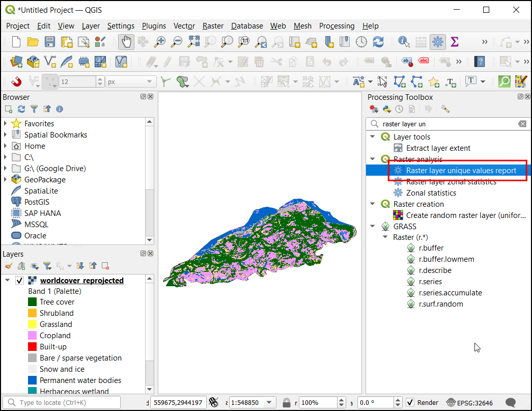Collapse the GRASS group in toolbox
This screenshot has height=411, width=532.
coord(373,227)
